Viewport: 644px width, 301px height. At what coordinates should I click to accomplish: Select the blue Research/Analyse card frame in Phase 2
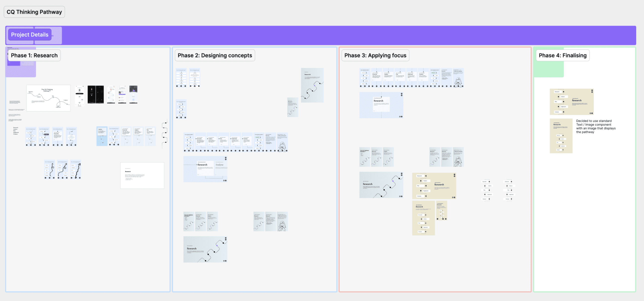[x=205, y=169]
